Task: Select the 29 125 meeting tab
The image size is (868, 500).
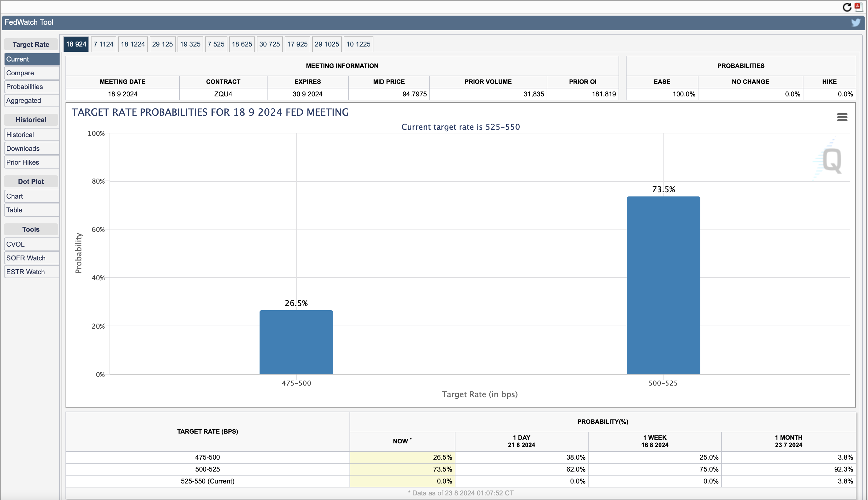Action: point(163,44)
